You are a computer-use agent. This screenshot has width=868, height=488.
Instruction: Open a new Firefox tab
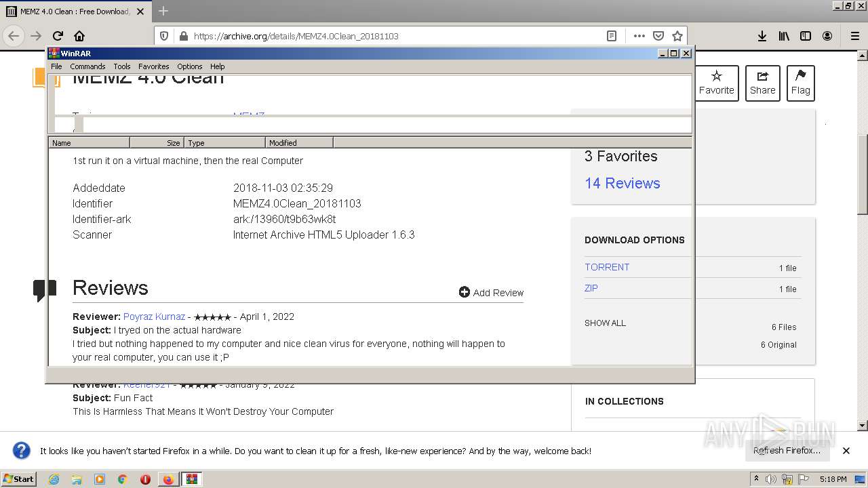point(163,11)
